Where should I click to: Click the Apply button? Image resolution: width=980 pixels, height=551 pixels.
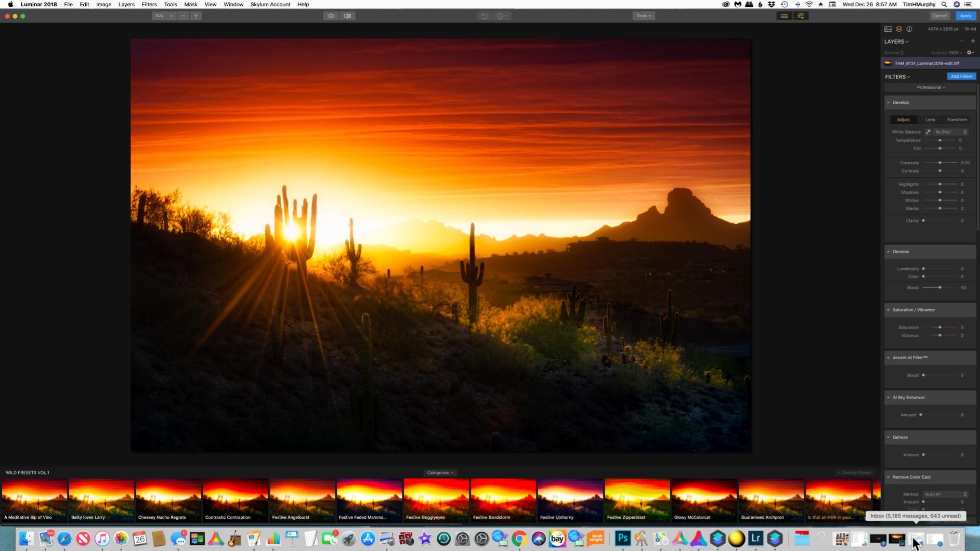pyautogui.click(x=965, y=16)
